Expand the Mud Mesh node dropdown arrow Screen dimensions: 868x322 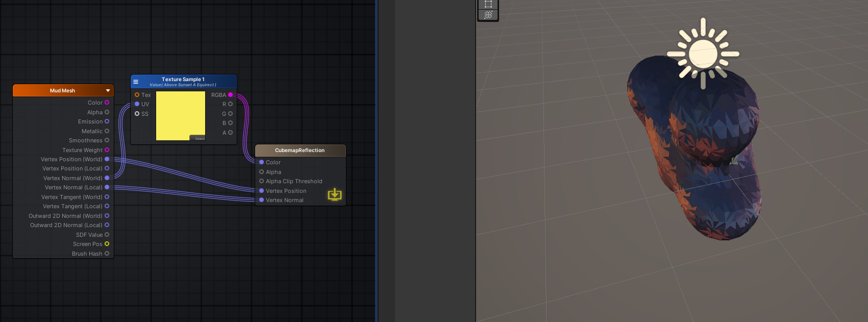tap(108, 91)
